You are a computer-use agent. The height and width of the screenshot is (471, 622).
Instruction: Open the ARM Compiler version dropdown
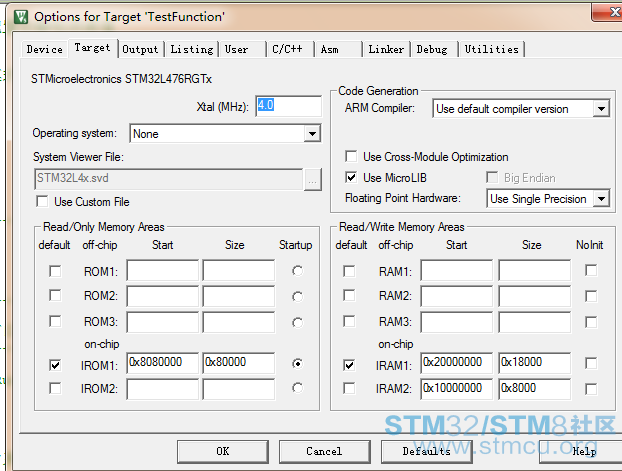[x=601, y=108]
